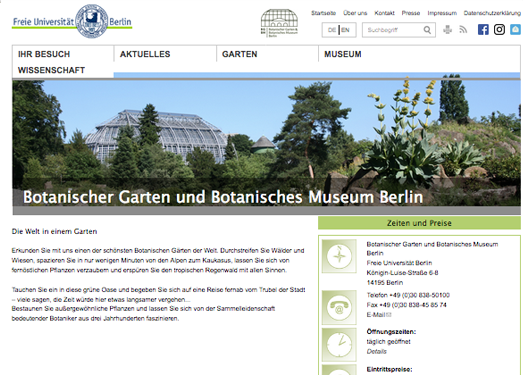Screen dimensions: 523x375
Task: Open the Impressum link
Action: click(442, 13)
